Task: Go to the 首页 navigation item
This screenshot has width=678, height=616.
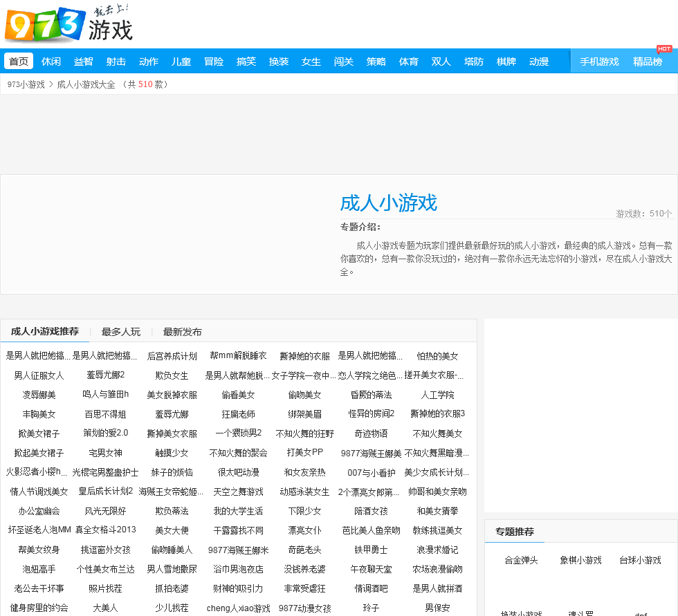Action: (x=19, y=62)
